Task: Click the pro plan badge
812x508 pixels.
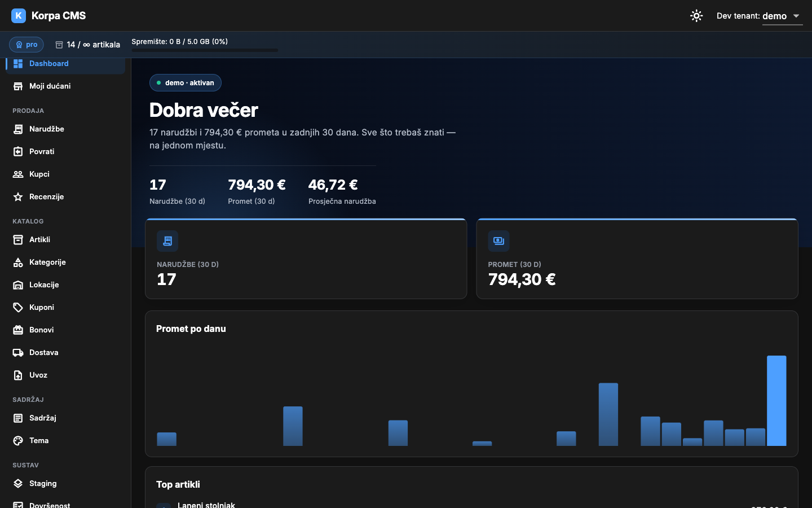Action: (27, 45)
